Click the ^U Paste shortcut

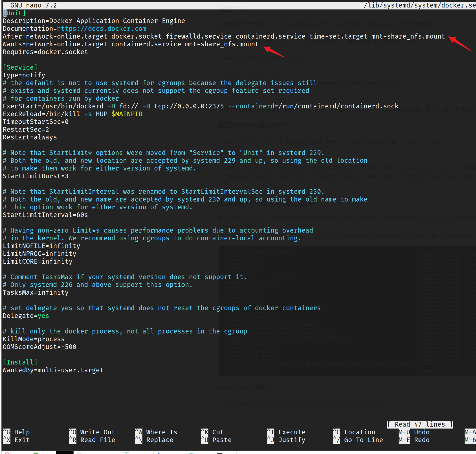(216, 440)
